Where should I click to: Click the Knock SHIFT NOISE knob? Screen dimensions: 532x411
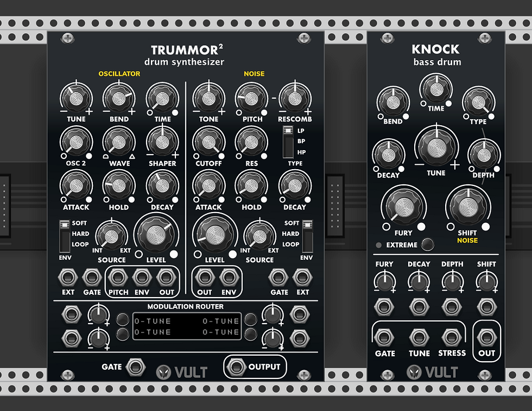click(468, 207)
